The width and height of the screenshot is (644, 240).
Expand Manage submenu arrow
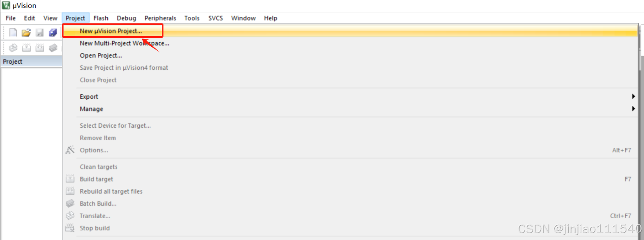coord(633,109)
